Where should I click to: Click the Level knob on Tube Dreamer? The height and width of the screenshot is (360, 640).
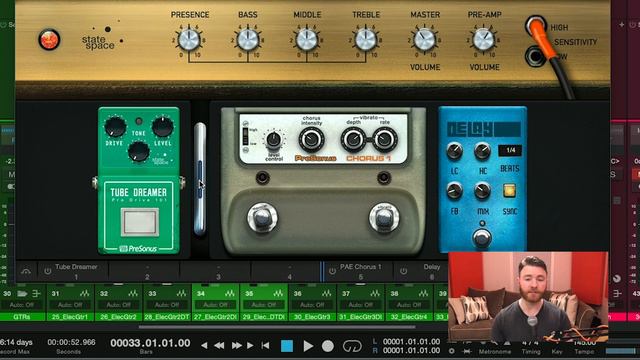point(163,127)
